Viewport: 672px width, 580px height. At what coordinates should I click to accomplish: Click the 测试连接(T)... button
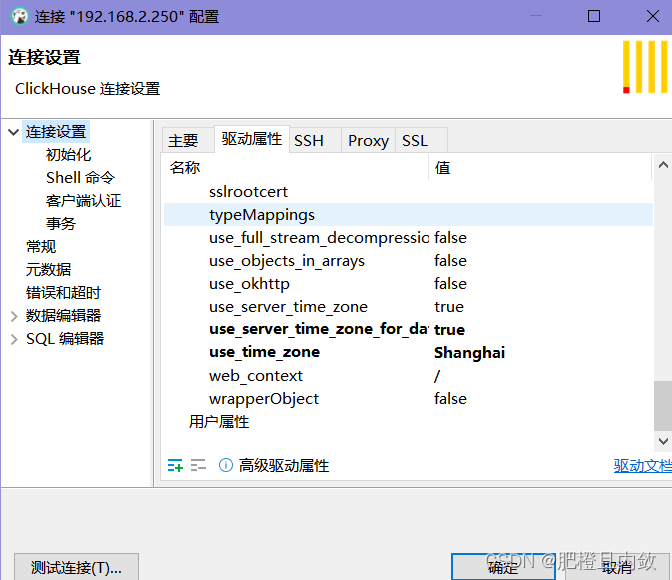click(x=76, y=567)
